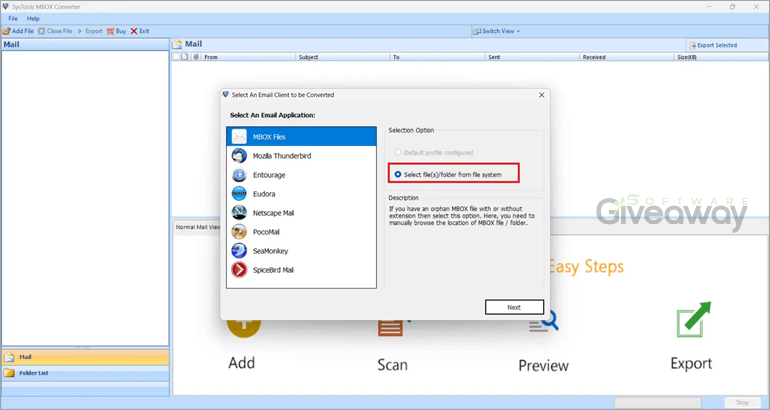Click the Add File toolbar icon

tap(7, 31)
